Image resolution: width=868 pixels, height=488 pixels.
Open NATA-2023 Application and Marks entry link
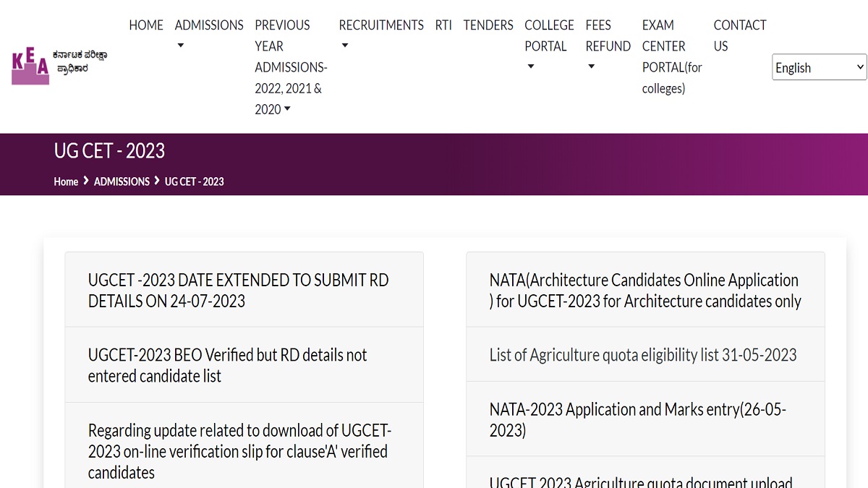[x=645, y=419]
